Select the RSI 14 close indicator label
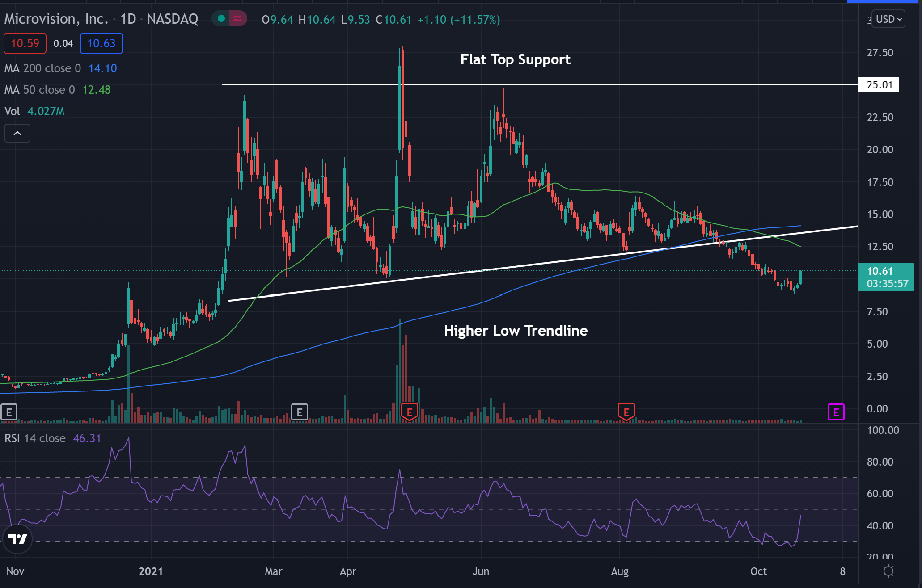Image resolution: width=922 pixels, height=588 pixels. [35, 438]
